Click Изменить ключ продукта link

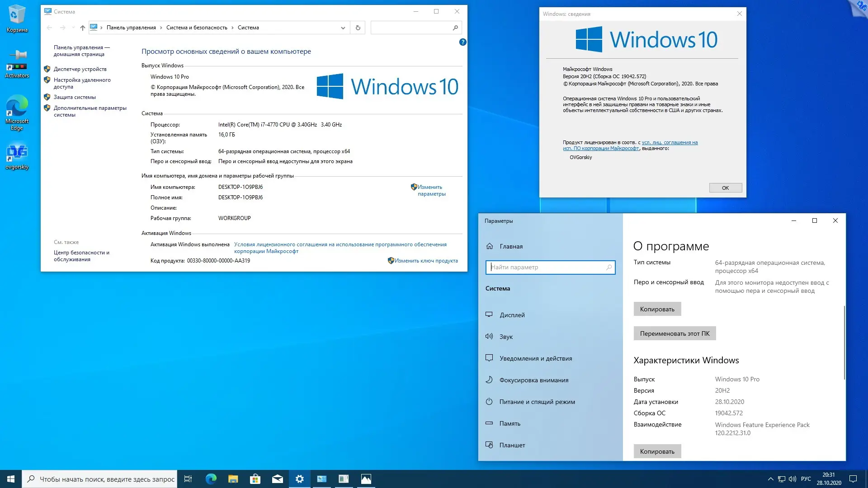(x=426, y=261)
